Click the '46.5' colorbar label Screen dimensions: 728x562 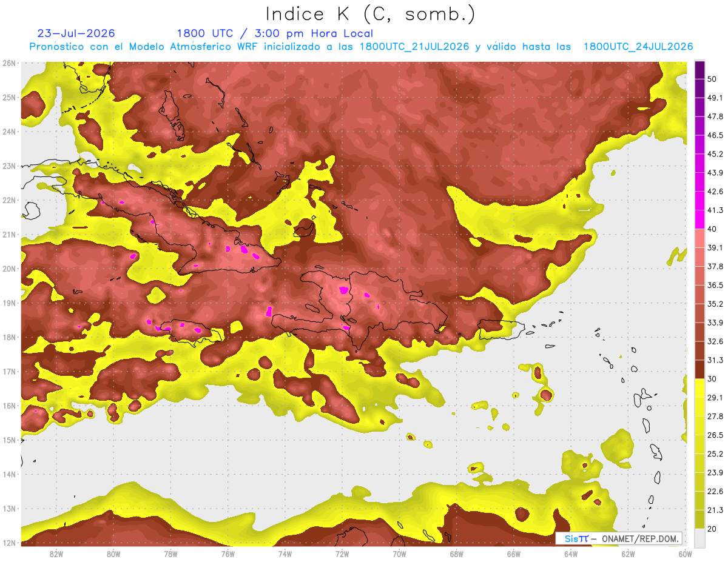point(715,135)
